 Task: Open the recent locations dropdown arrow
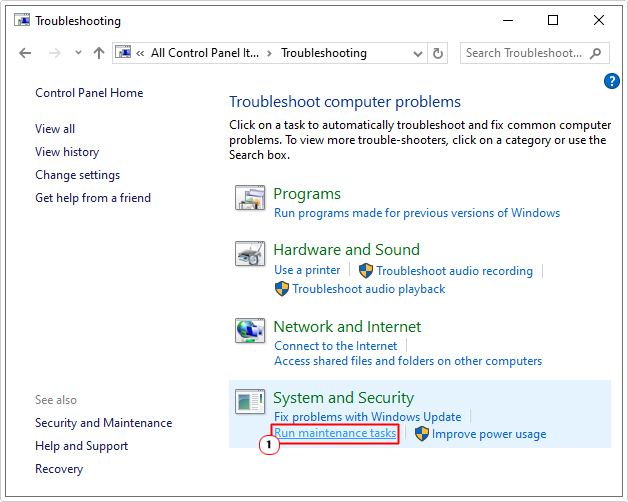tap(78, 52)
